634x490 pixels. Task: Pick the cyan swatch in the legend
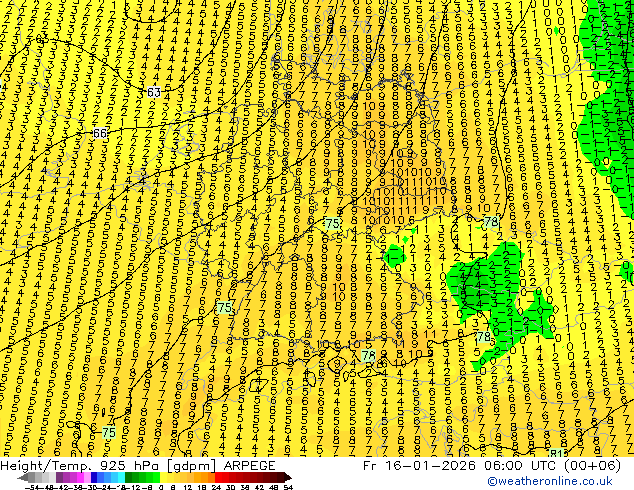121,478
